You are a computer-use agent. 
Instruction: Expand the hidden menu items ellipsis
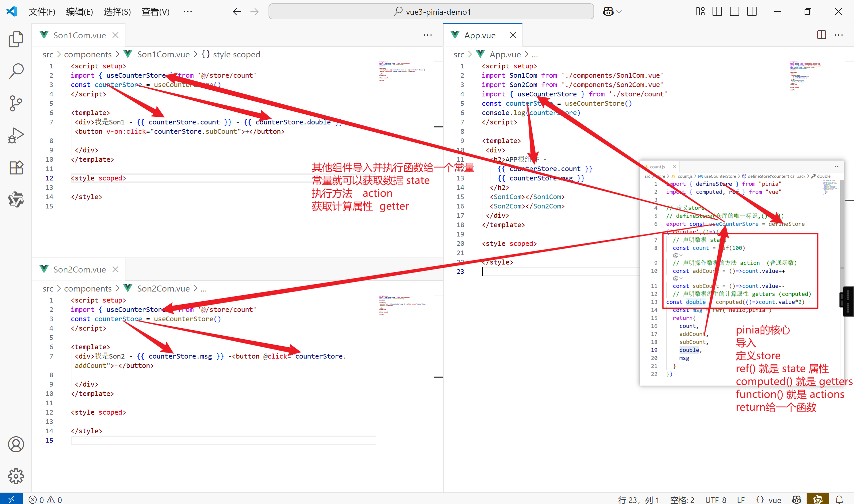tap(187, 12)
